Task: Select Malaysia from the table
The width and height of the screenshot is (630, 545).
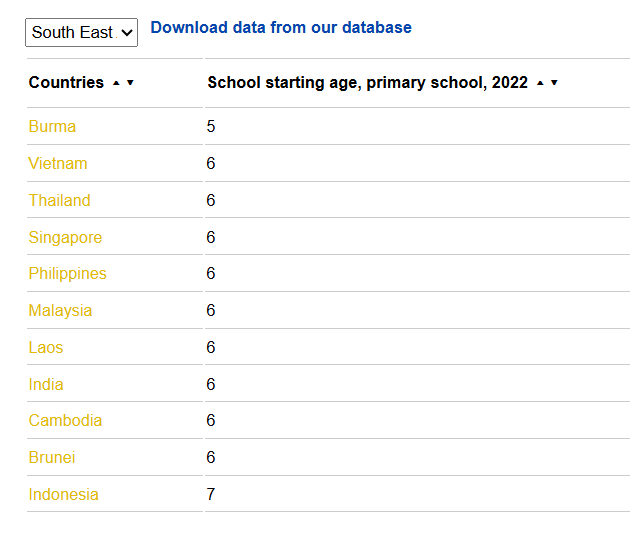Action: tap(60, 311)
